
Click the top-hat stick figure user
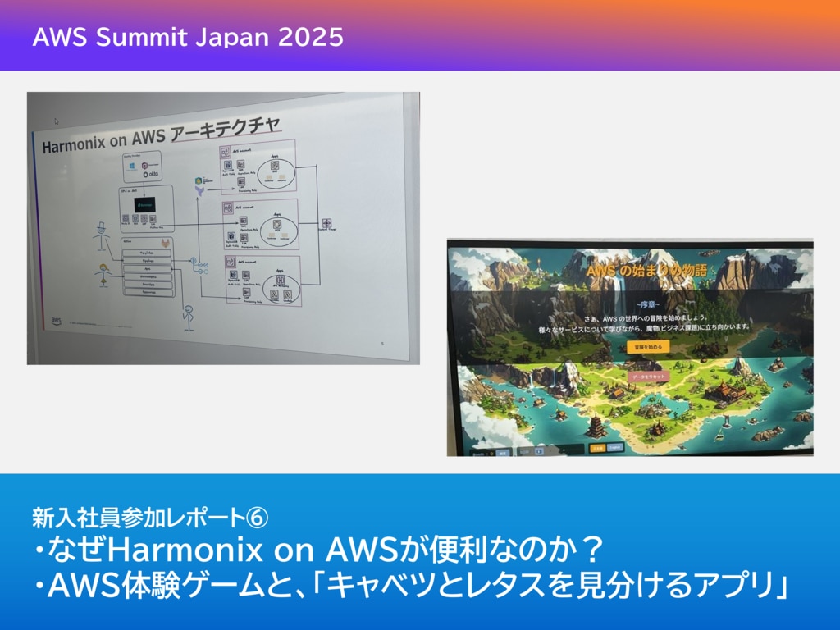click(101, 235)
